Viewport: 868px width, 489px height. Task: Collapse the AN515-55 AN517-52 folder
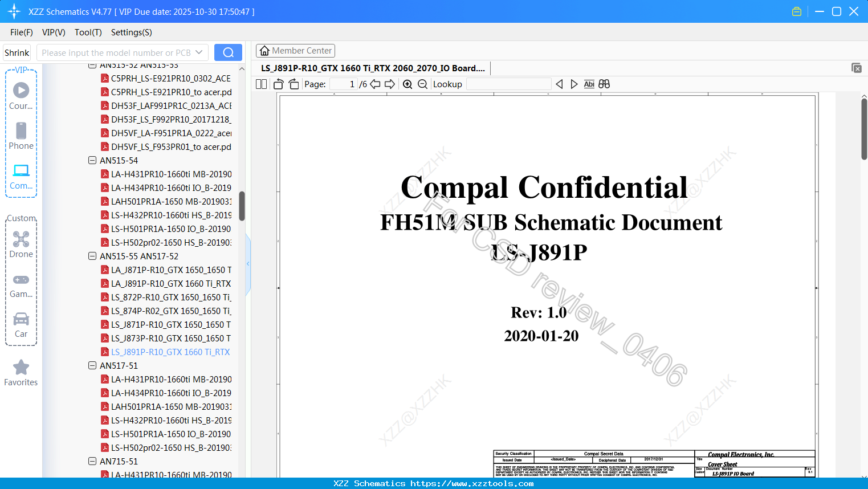(92, 256)
